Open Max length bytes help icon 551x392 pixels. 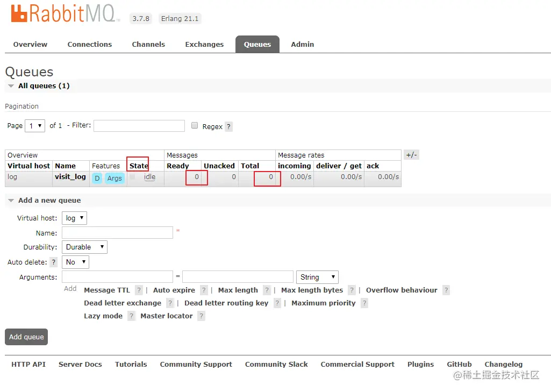(352, 290)
